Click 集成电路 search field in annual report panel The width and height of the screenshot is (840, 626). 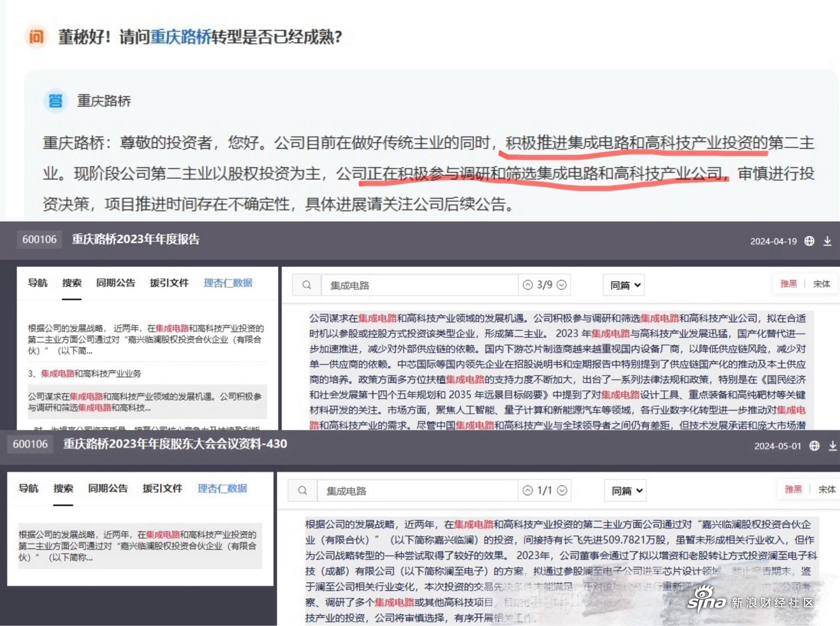pyautogui.click(x=420, y=285)
